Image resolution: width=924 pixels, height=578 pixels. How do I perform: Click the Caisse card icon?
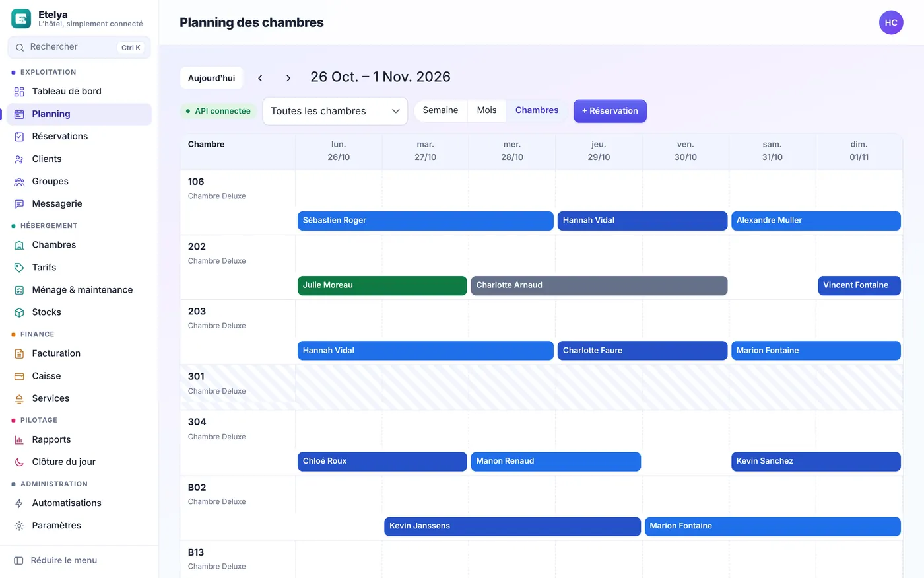[x=19, y=376]
